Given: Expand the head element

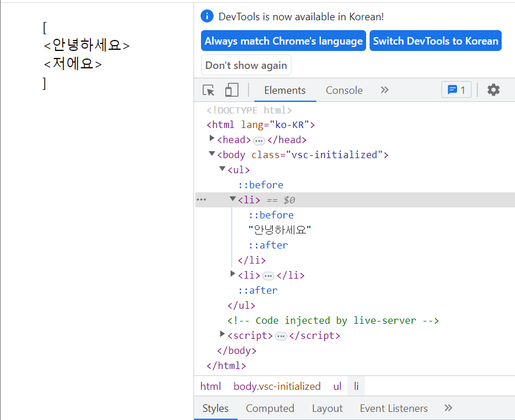Looking at the screenshot, I should click(x=212, y=138).
